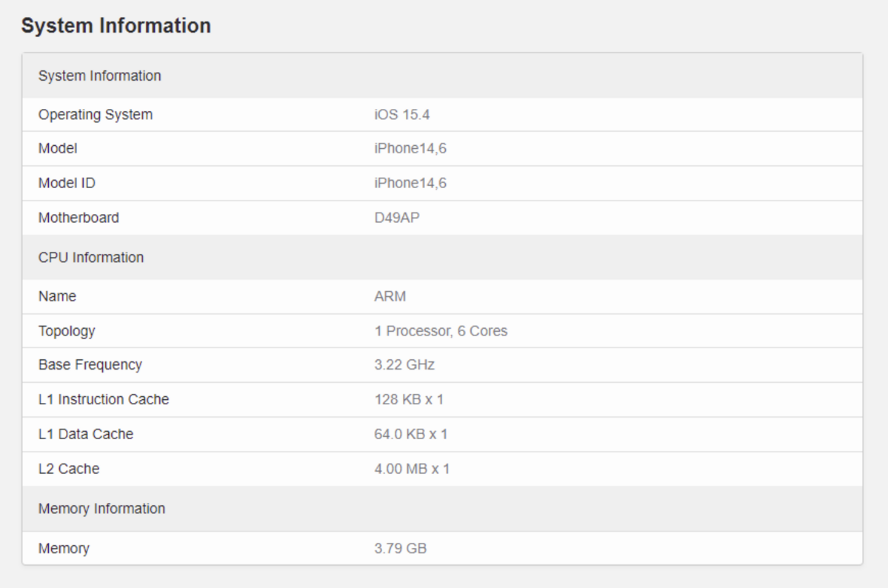Select the 'iOS 15.4' value
The height and width of the screenshot is (588, 888).
click(x=401, y=115)
